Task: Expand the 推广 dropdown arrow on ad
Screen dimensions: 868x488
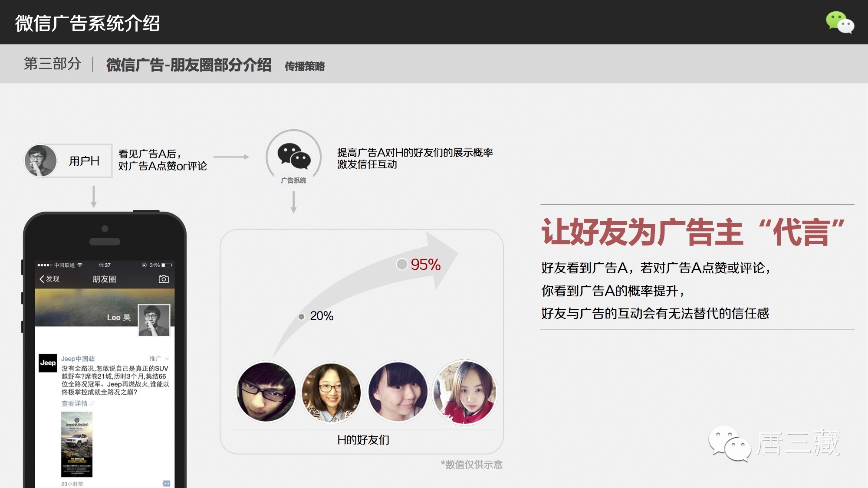Action: (x=167, y=359)
